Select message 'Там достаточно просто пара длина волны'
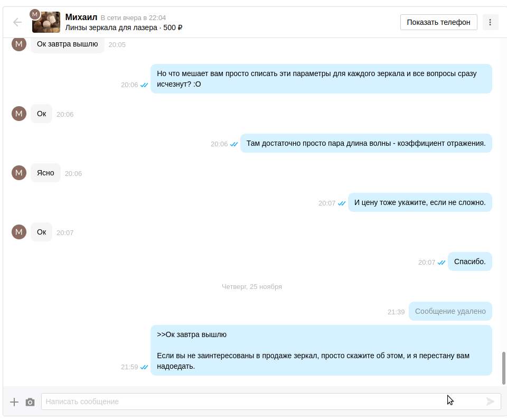The height and width of the screenshot is (420, 507). [x=366, y=143]
